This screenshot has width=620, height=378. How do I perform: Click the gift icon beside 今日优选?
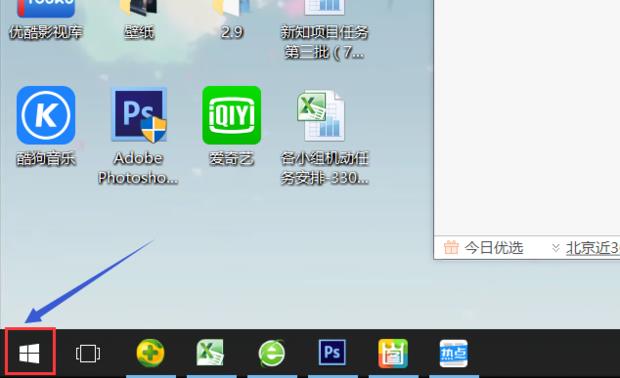point(451,248)
